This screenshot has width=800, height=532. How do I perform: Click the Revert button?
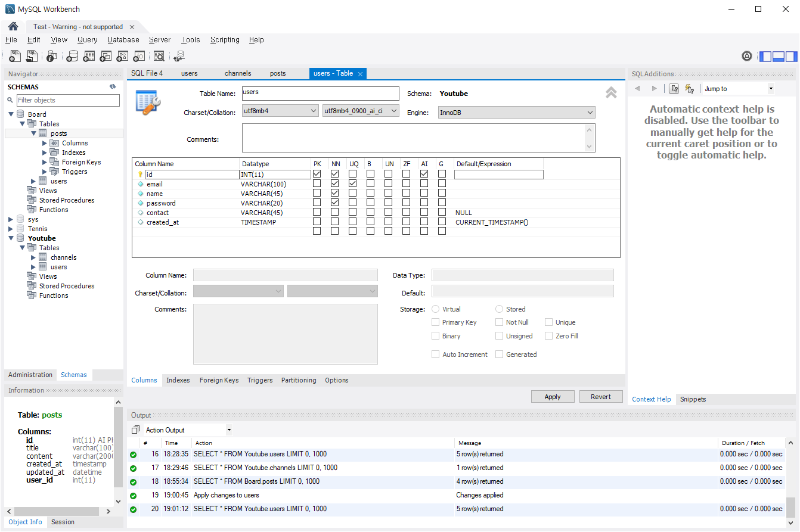coord(601,397)
